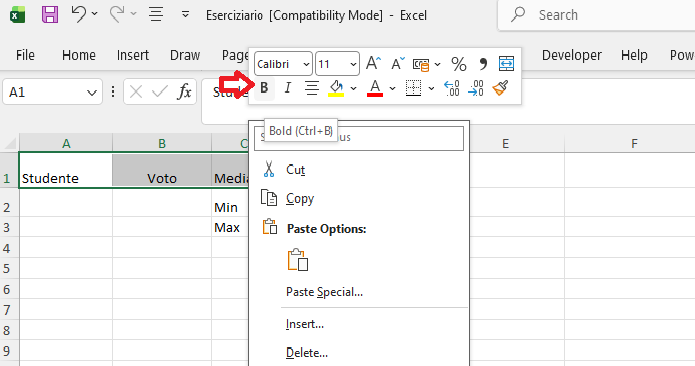This screenshot has height=366, width=695.
Task: Decrease font size with the smaller A icon
Action: coord(398,64)
